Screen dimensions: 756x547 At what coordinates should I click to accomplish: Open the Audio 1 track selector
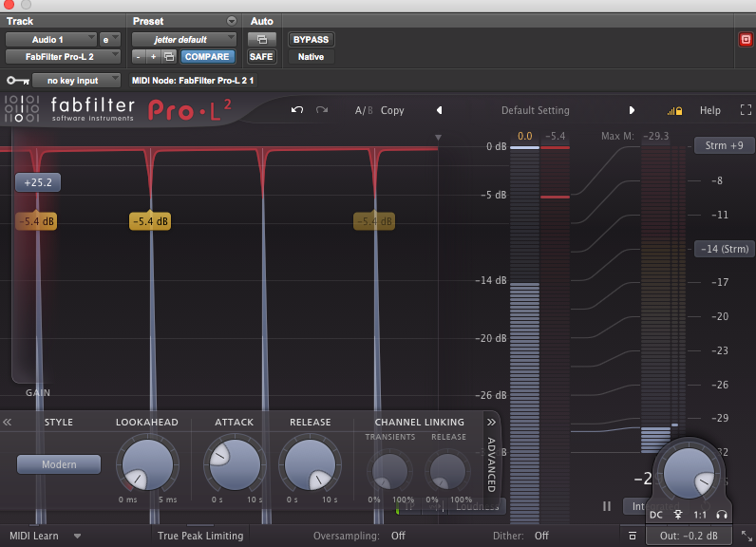pos(51,40)
